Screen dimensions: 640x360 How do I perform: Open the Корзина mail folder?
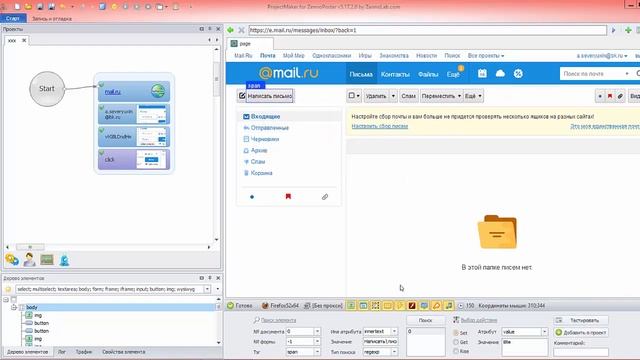point(261,173)
